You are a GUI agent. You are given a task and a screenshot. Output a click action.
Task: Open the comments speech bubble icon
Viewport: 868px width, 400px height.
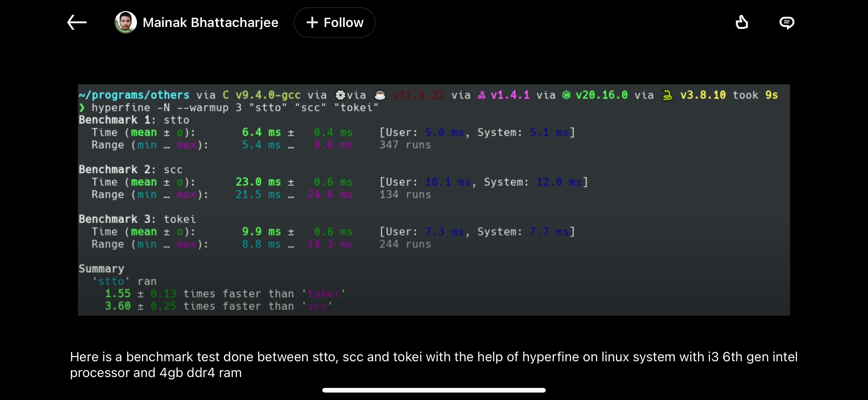(x=787, y=23)
